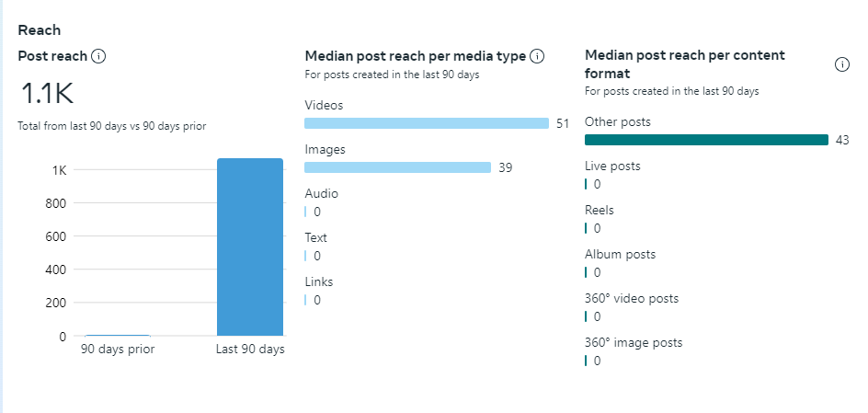Click the 360° image posts label
This screenshot has height=413, width=868.
[634, 342]
